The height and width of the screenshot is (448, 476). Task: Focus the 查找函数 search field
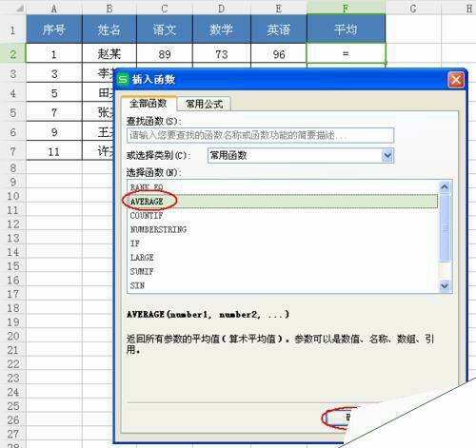click(260, 136)
